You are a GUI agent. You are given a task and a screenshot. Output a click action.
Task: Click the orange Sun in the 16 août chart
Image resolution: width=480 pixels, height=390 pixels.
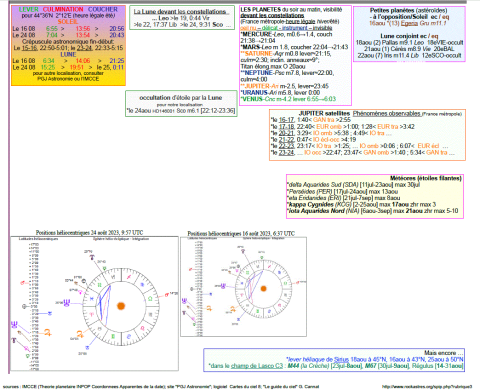(263, 288)
